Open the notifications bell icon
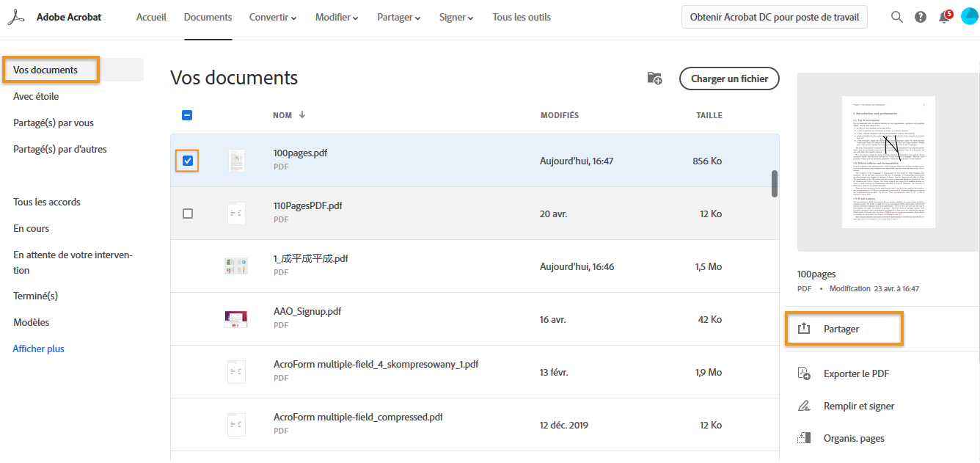Screen dimensions: 980x463 pos(945,17)
